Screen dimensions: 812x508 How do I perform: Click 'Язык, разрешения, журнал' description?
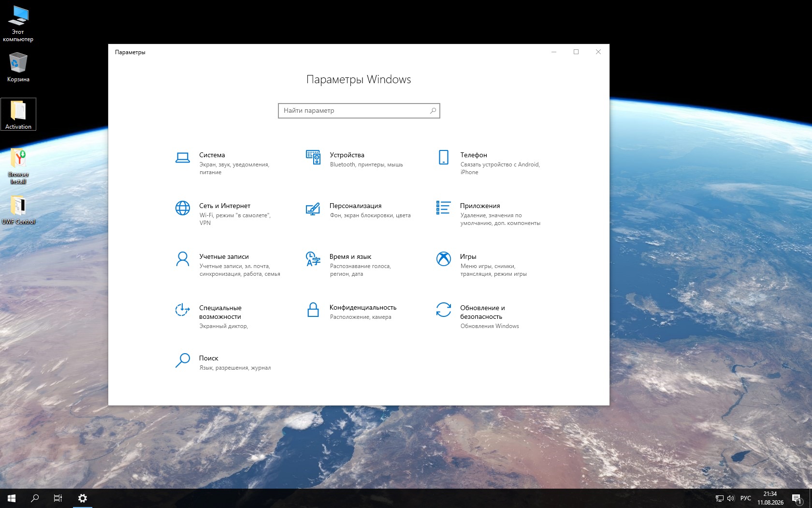click(x=235, y=368)
